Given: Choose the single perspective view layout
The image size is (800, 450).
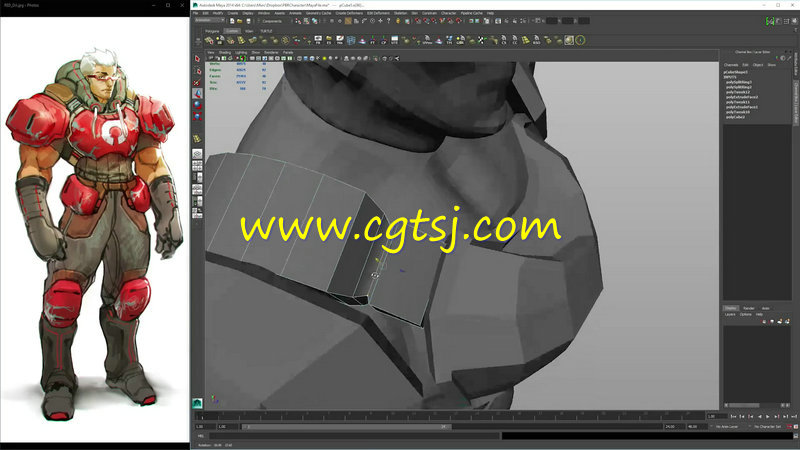Looking at the screenshot, I should pyautogui.click(x=197, y=154).
